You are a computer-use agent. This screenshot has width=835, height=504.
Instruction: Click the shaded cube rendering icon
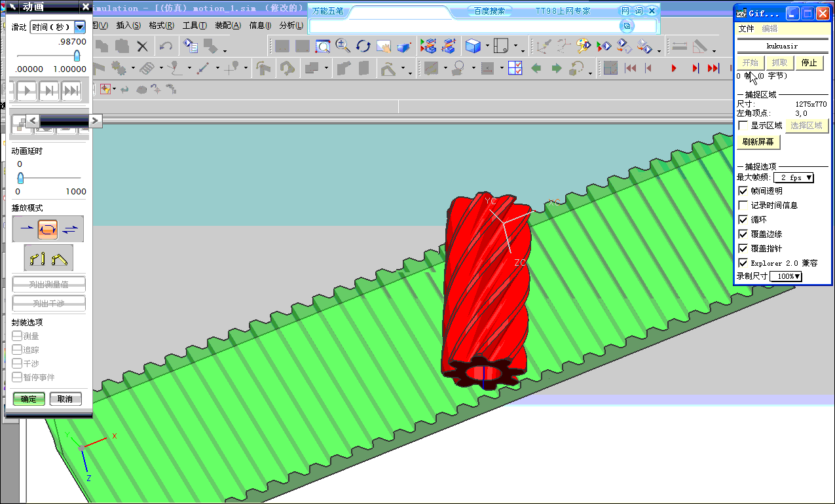(x=472, y=46)
